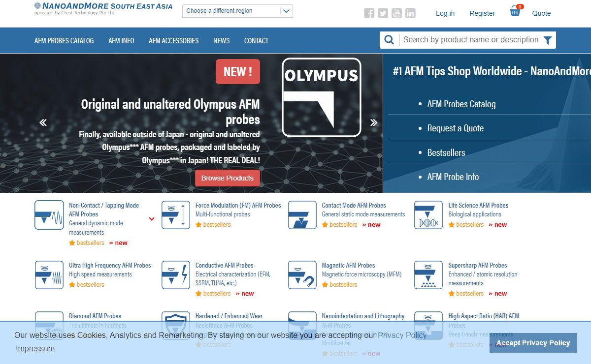
Task: Click the Life Science probe icon
Action: [x=428, y=215]
